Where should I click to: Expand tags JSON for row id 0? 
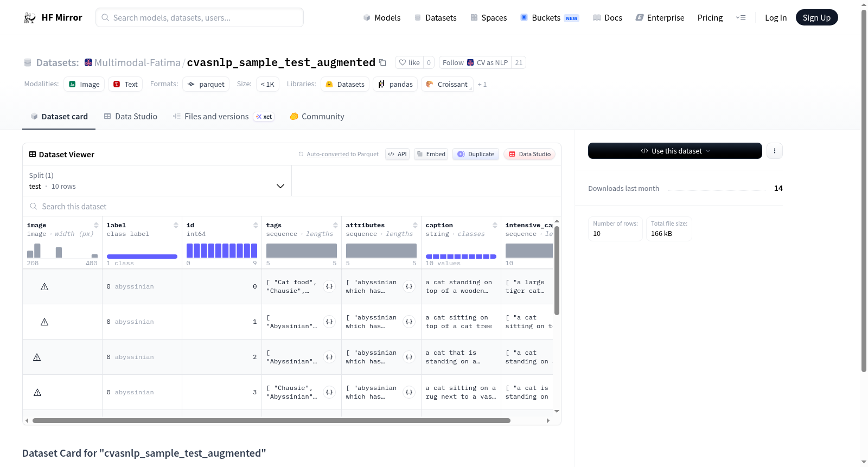pos(329,286)
